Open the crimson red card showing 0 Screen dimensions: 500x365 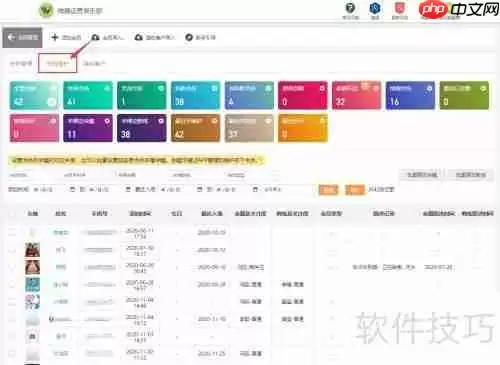[x=303, y=95]
